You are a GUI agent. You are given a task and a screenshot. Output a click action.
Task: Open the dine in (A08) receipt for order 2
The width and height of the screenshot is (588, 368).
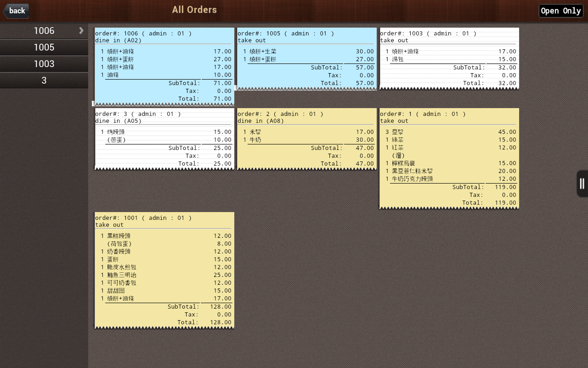click(x=306, y=138)
